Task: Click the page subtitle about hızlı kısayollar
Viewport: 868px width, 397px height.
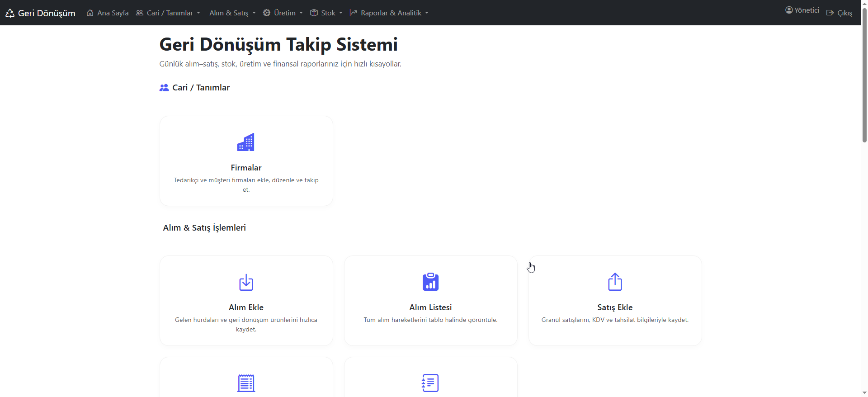Action: [280, 64]
